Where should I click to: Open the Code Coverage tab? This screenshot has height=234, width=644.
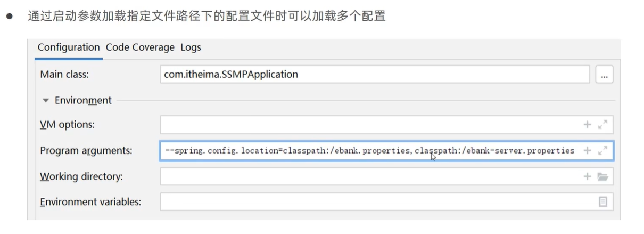[x=140, y=47]
